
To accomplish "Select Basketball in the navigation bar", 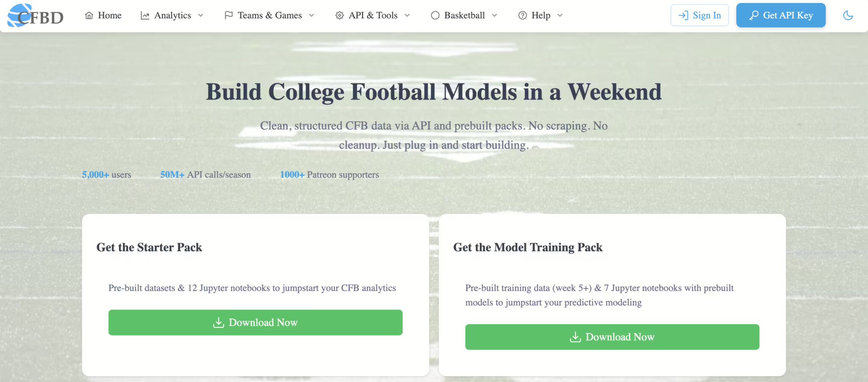I will click(464, 15).
